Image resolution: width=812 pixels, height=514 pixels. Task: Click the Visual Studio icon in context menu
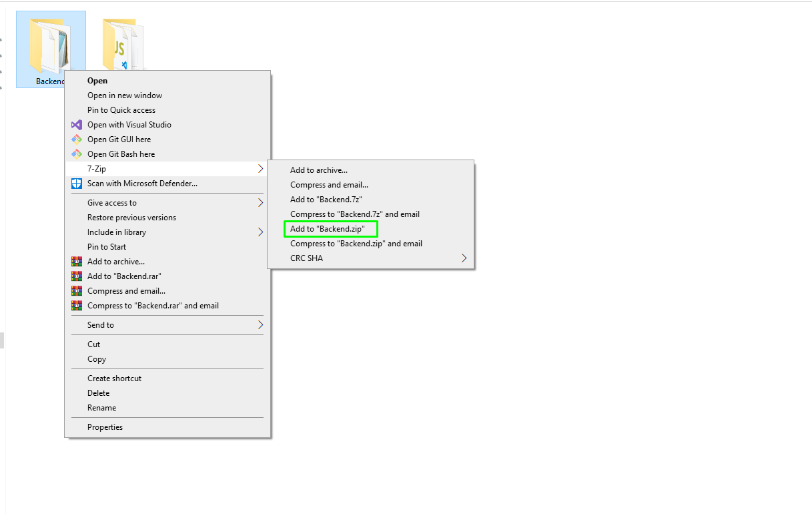(x=76, y=125)
